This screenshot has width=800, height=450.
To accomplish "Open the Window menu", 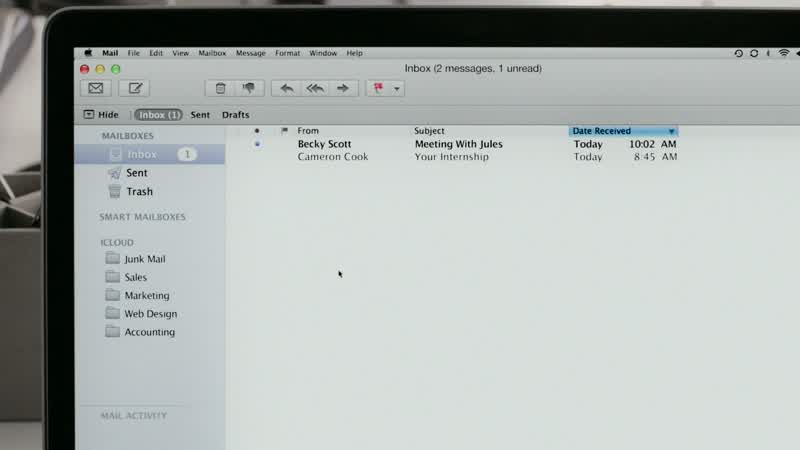I will pyautogui.click(x=323, y=53).
